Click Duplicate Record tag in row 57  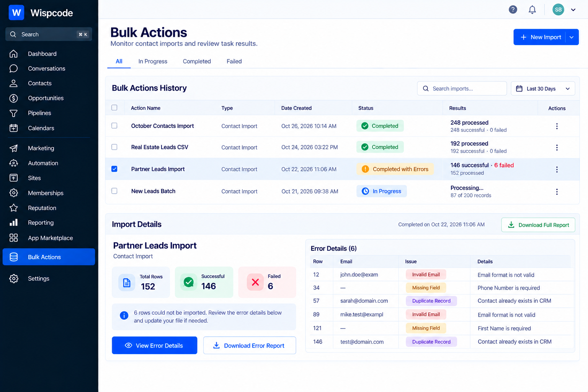tap(431, 301)
